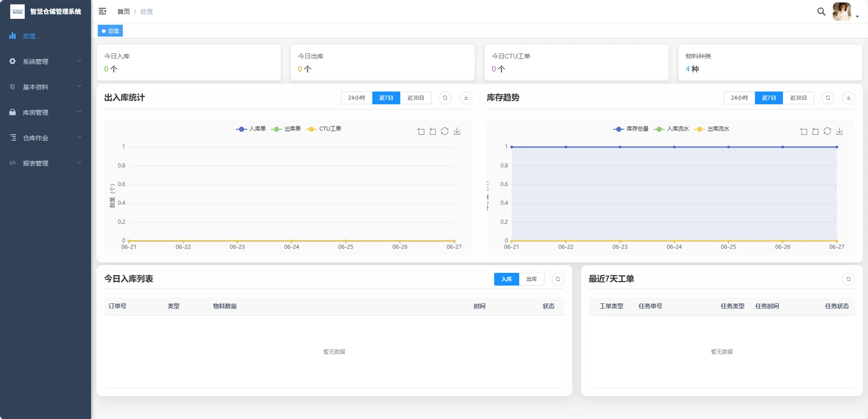Go to 首页 breadcrumb link

pyautogui.click(x=123, y=12)
